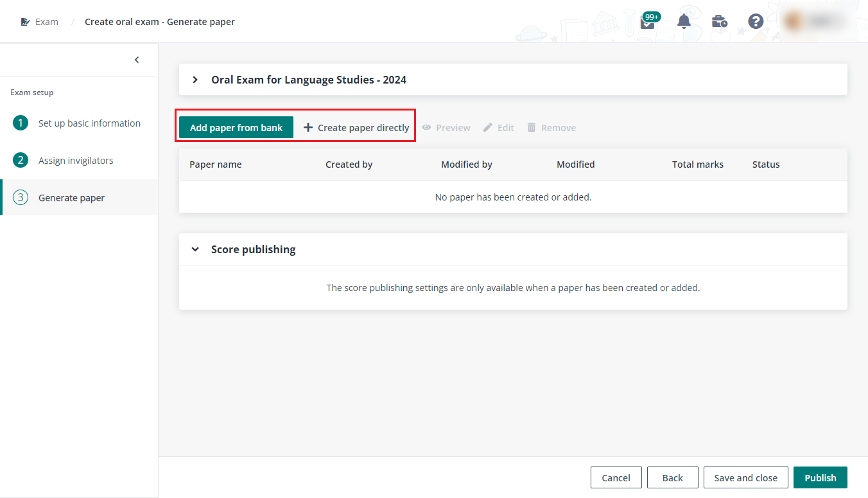Image resolution: width=868 pixels, height=498 pixels.
Task: Click the briefcase with clock icon
Action: (x=720, y=21)
